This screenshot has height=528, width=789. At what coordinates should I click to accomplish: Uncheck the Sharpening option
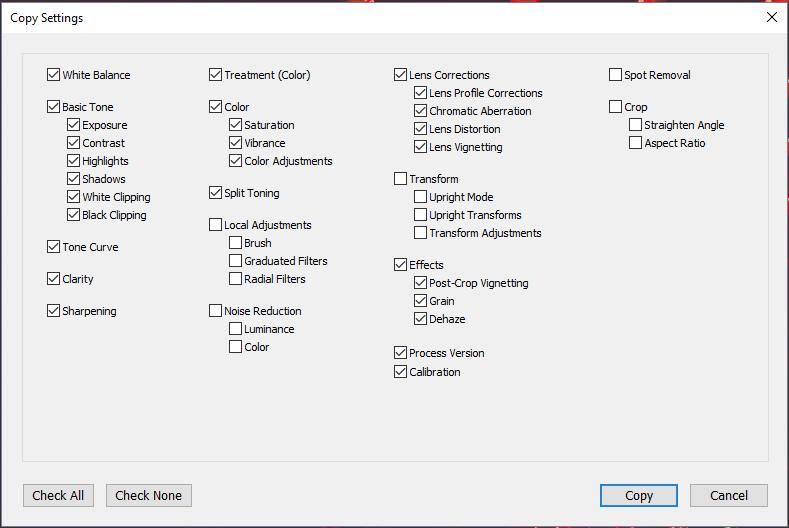pyautogui.click(x=53, y=311)
